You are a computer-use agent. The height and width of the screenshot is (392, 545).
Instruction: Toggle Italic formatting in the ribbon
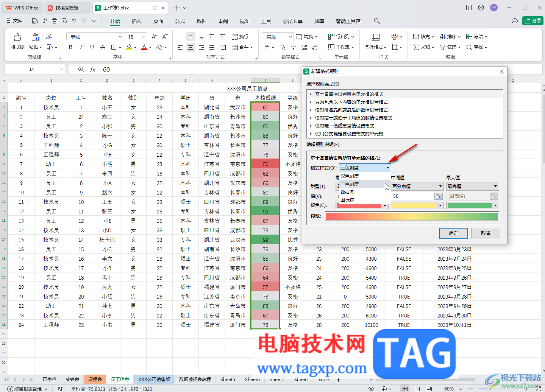81,47
